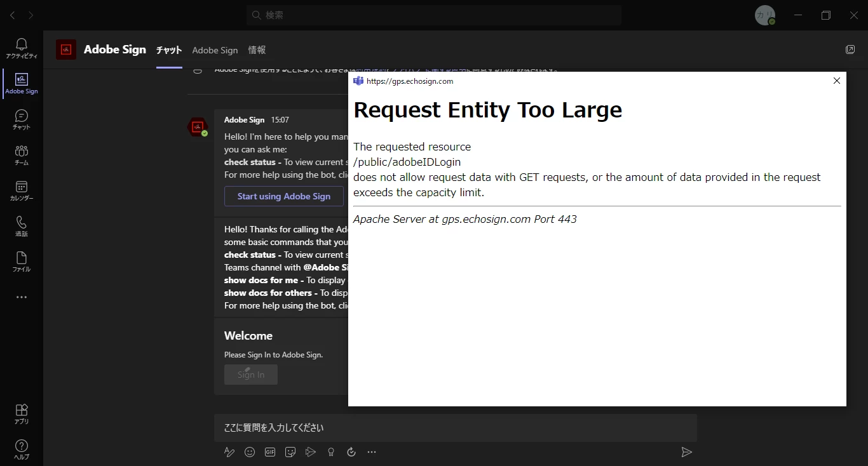Open the Calendar in sidebar
This screenshot has width=868, height=466.
tap(22, 190)
